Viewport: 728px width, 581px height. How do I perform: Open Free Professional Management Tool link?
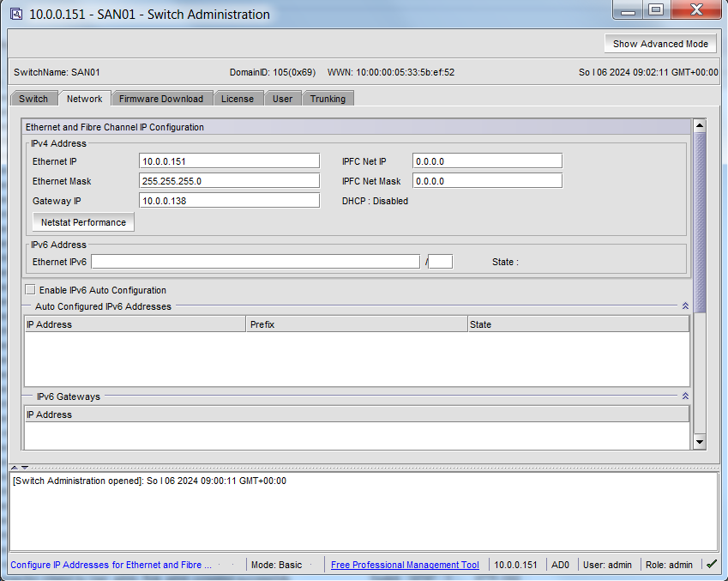click(405, 565)
